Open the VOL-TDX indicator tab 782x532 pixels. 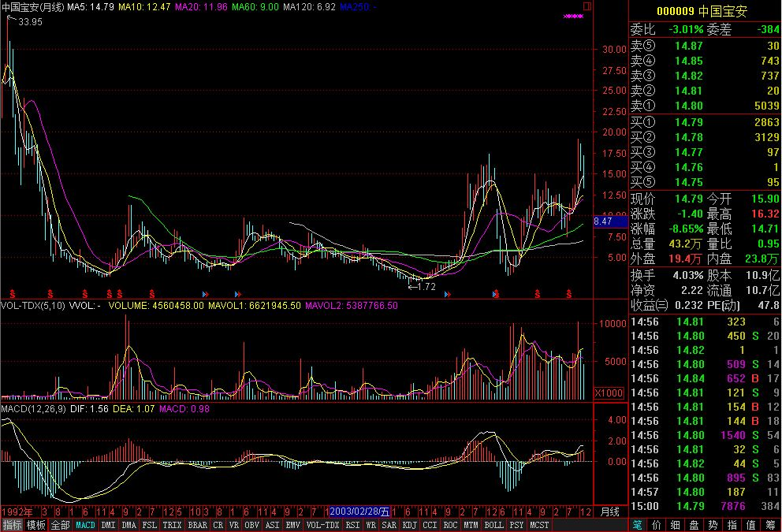click(323, 525)
